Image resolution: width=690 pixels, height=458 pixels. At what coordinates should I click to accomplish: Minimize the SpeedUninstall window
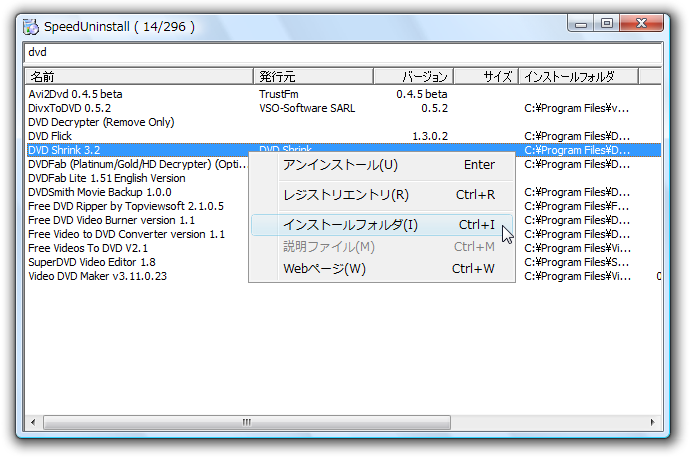point(581,23)
